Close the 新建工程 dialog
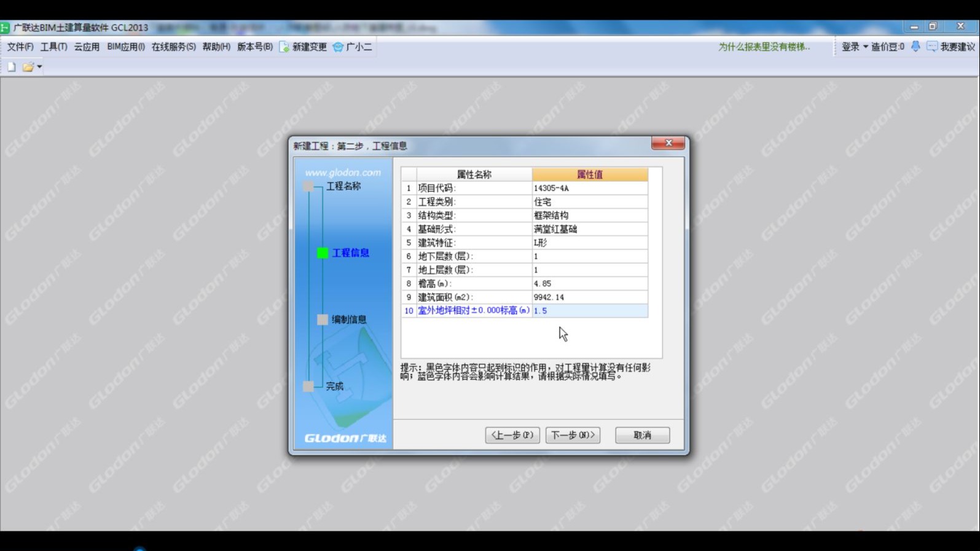 coord(668,143)
